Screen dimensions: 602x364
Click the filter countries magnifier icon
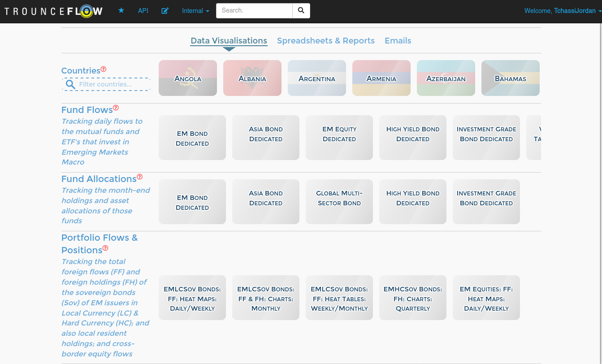tap(70, 84)
